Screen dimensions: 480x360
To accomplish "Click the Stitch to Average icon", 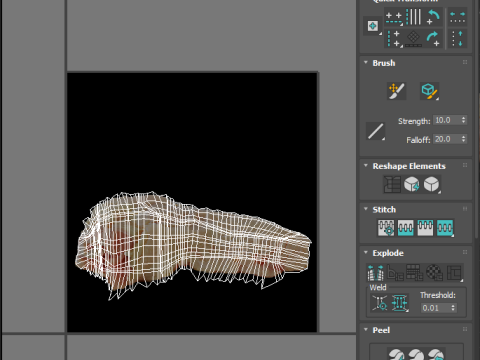I will coord(406,228).
